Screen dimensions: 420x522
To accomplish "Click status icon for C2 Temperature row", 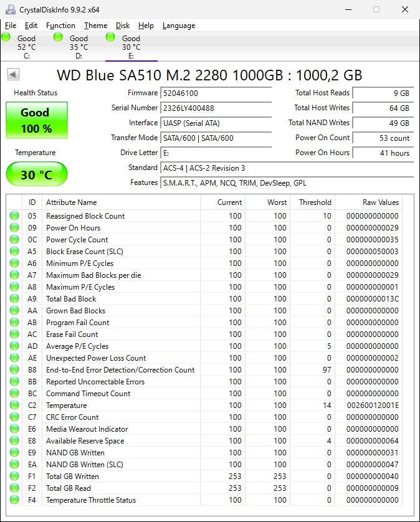I will click(14, 405).
